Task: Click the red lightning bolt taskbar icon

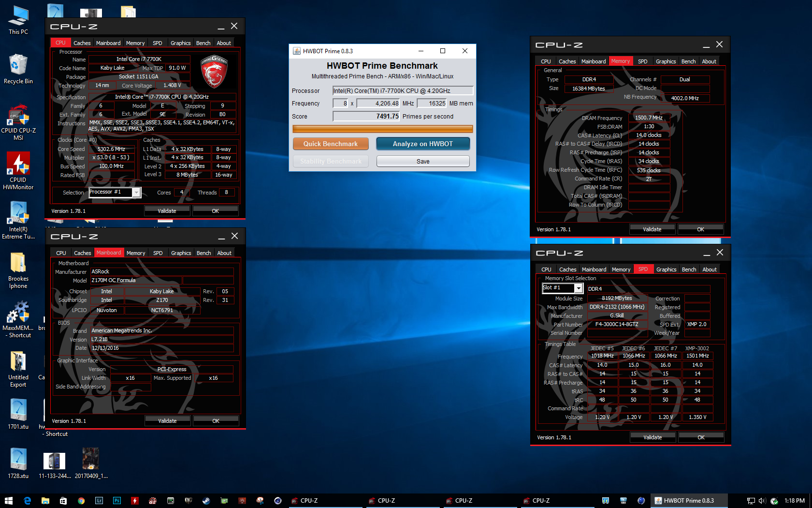Action: tap(135, 501)
